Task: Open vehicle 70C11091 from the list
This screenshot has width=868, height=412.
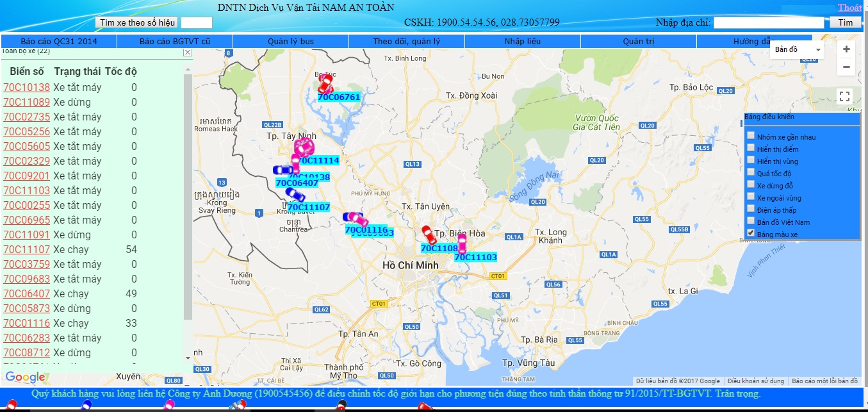Action: 26,235
